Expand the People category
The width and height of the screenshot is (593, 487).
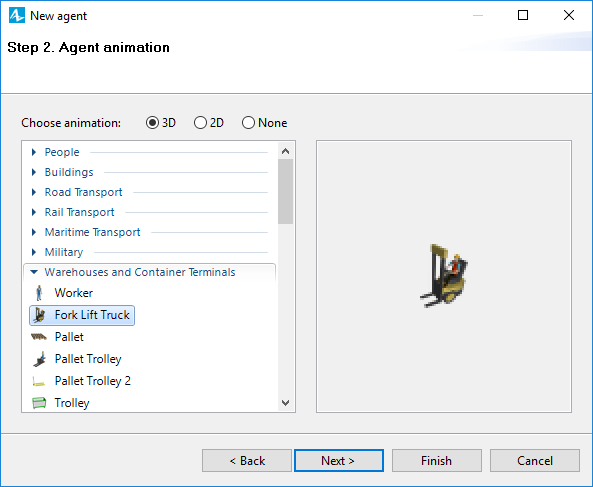(34, 152)
